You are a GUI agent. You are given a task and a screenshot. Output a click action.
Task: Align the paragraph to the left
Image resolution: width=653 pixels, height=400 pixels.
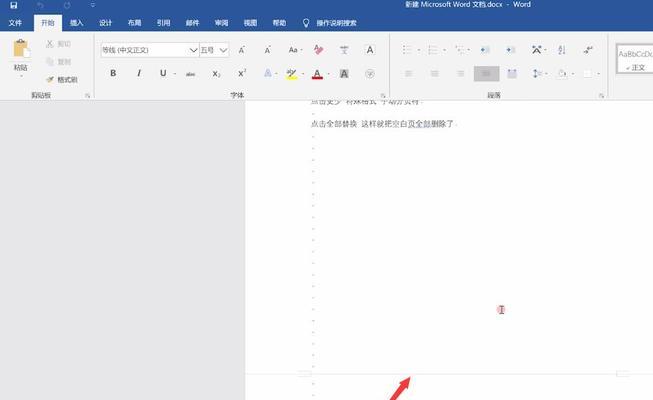click(409, 74)
